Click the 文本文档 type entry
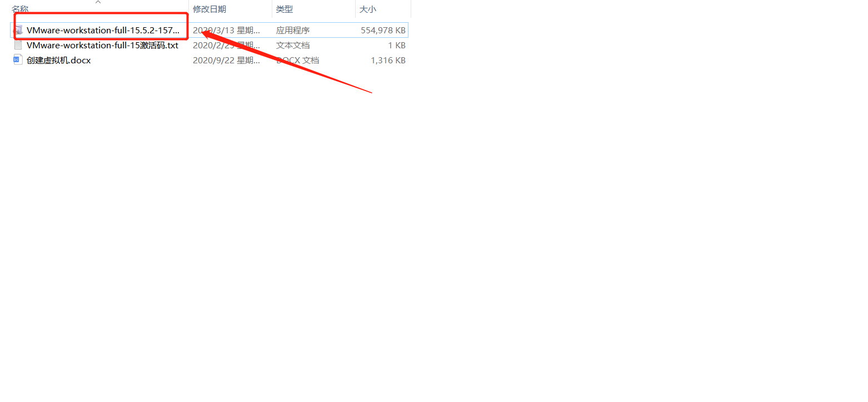 coord(293,45)
